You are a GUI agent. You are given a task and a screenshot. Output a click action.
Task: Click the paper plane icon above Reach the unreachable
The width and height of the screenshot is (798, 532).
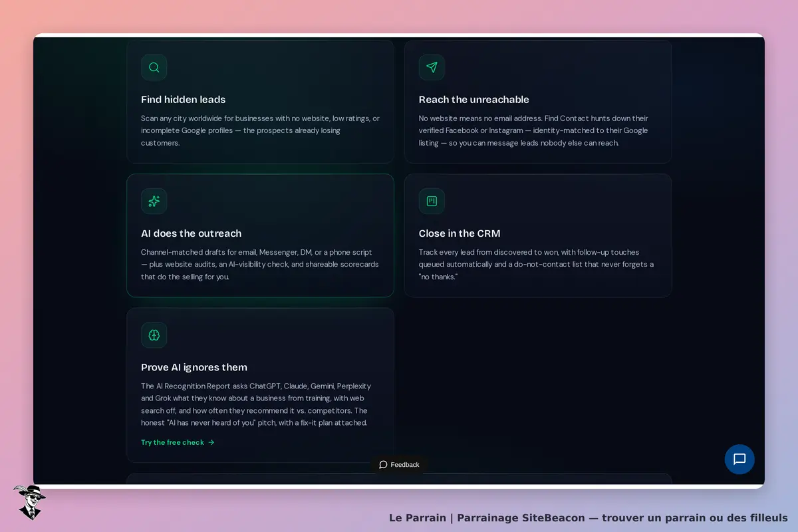[x=432, y=67]
